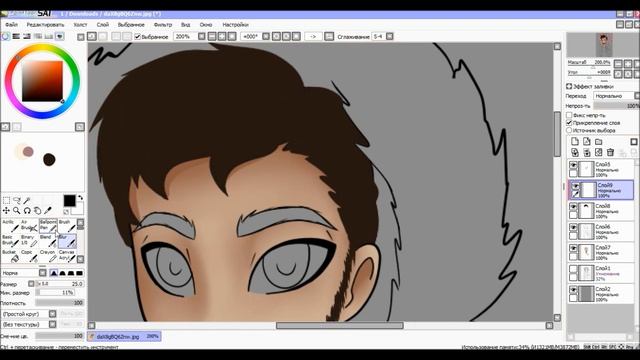Open the 200% zoom level dropdown

pos(202,36)
